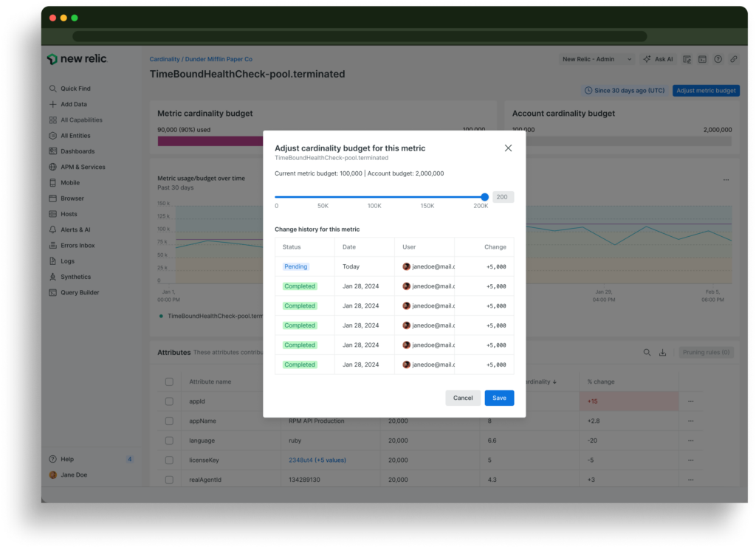
Task: Click Cancel in the budget dialog
Action: tap(463, 398)
